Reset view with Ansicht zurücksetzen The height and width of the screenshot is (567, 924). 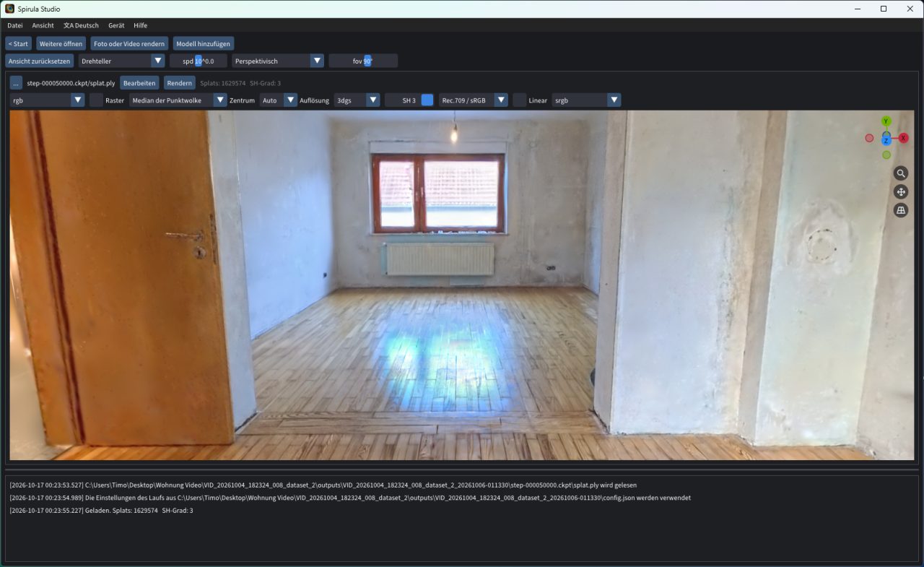[40, 61]
